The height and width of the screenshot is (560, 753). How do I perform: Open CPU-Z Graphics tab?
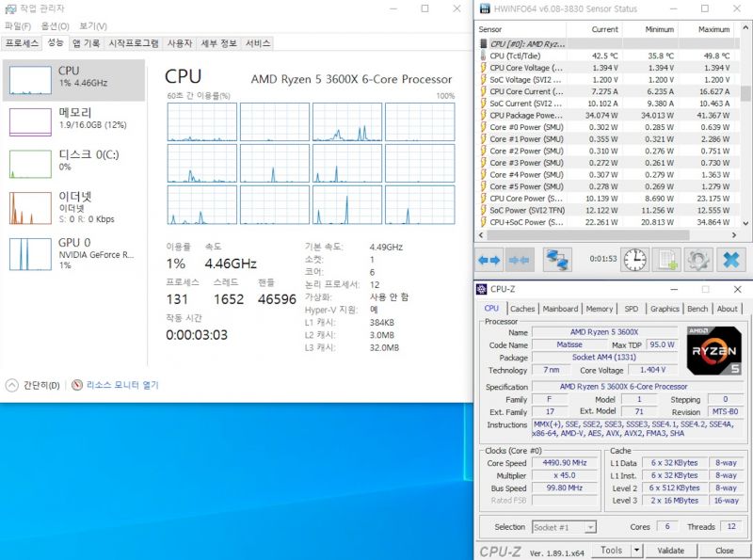pyautogui.click(x=665, y=309)
